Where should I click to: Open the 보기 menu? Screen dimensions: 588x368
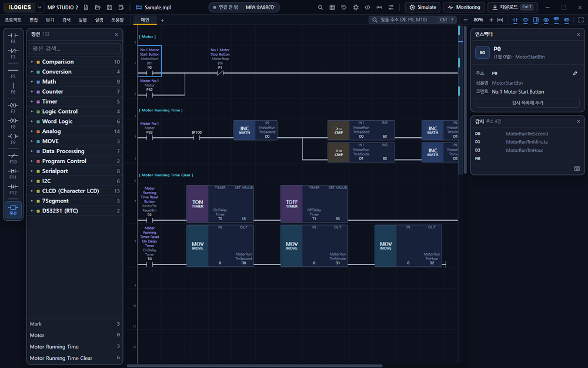point(50,20)
